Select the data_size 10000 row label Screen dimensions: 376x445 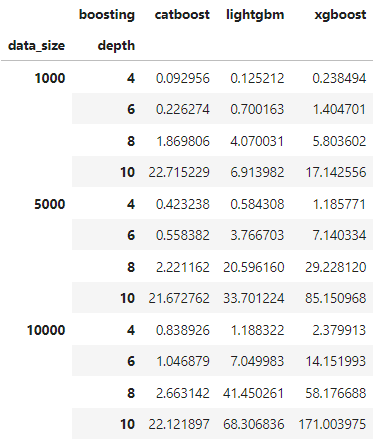tap(46, 330)
